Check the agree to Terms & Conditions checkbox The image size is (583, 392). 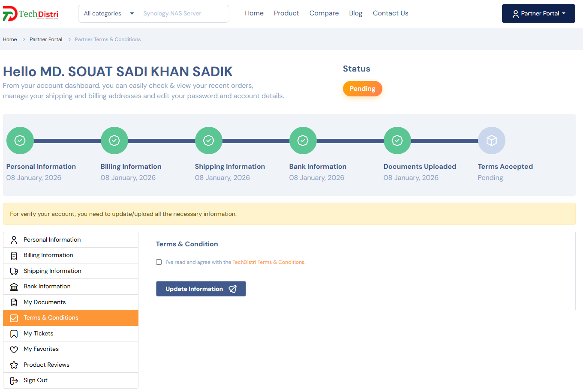pyautogui.click(x=159, y=262)
